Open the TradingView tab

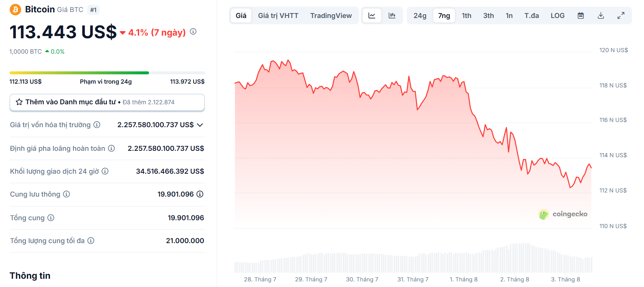coord(331,16)
